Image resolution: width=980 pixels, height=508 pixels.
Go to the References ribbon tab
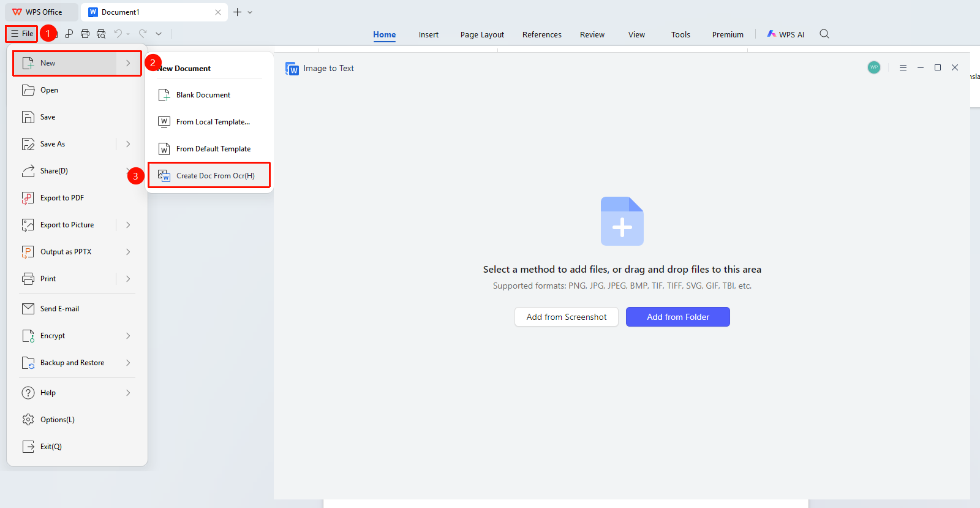pyautogui.click(x=542, y=35)
